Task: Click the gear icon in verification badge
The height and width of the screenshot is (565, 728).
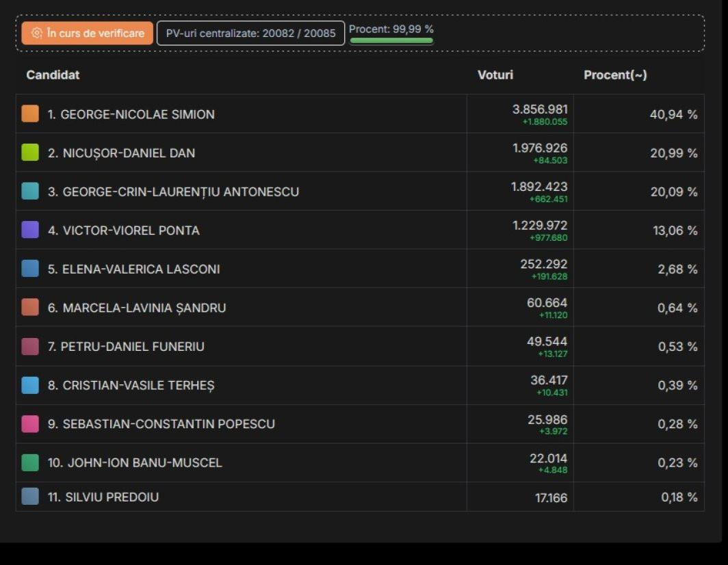Action: click(37, 33)
